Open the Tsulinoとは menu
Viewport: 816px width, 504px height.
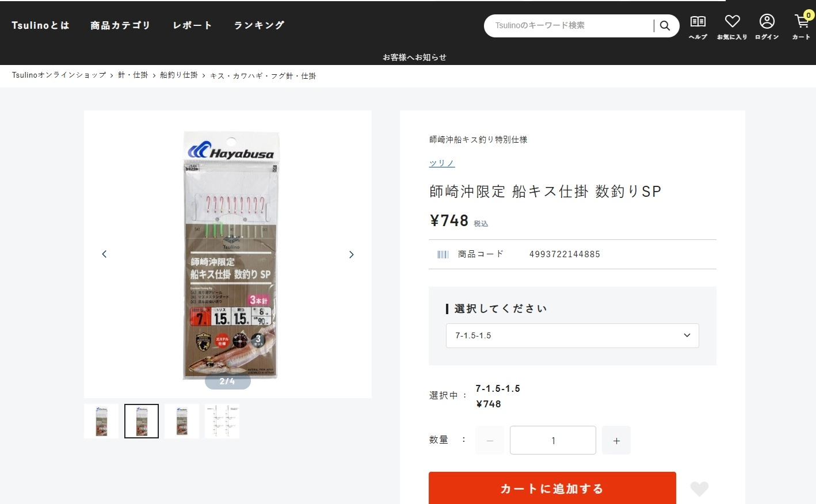40,25
